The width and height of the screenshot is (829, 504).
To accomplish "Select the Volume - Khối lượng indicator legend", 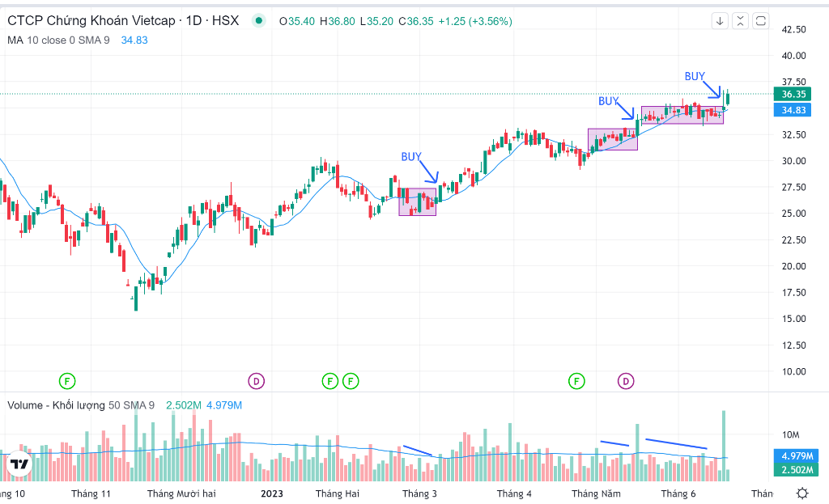I will coord(56,404).
